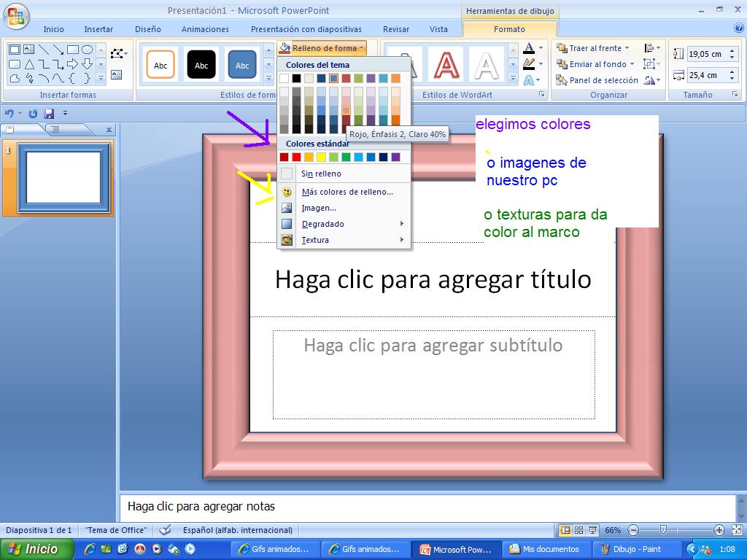Pick the standard purple color swatch
The width and height of the screenshot is (747, 560).
coord(395,157)
